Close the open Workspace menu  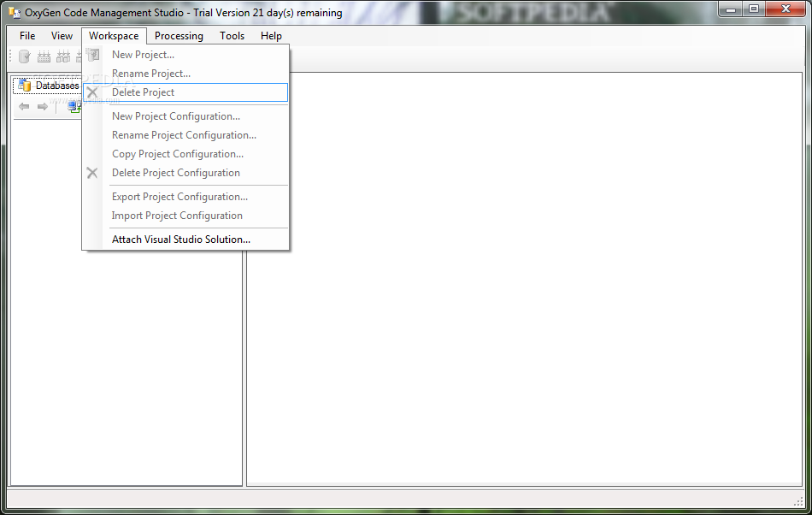click(x=114, y=36)
